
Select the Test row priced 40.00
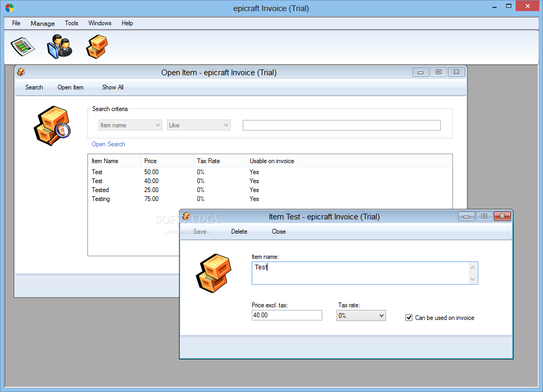pos(270,181)
